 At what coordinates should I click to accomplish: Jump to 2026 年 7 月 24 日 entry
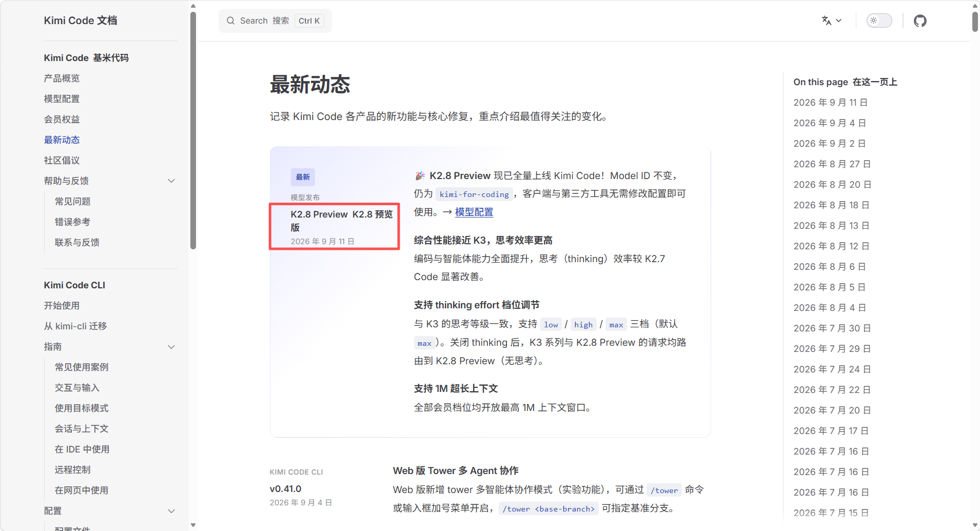point(832,369)
